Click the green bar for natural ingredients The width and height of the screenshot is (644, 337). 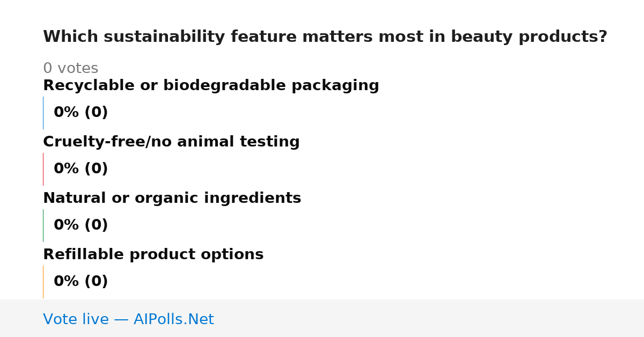(43, 225)
